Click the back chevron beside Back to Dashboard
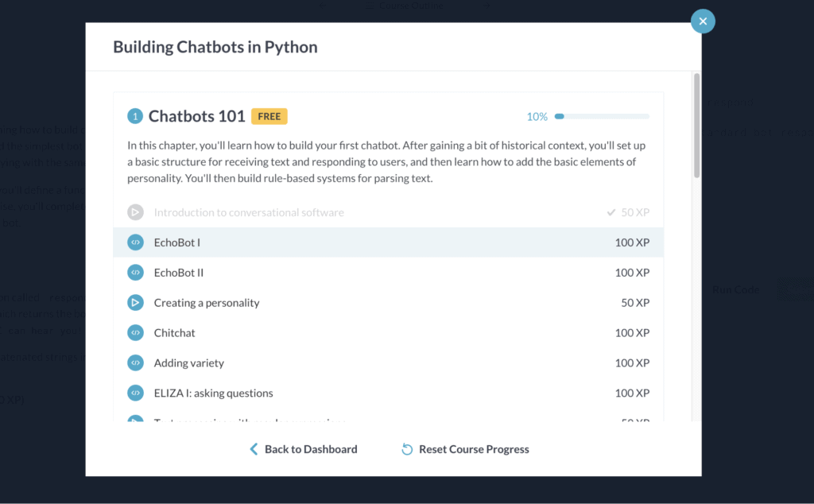 click(x=253, y=448)
